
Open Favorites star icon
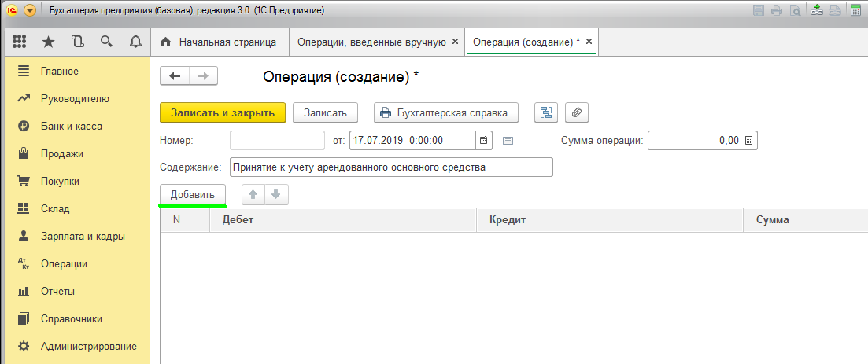tap(48, 42)
